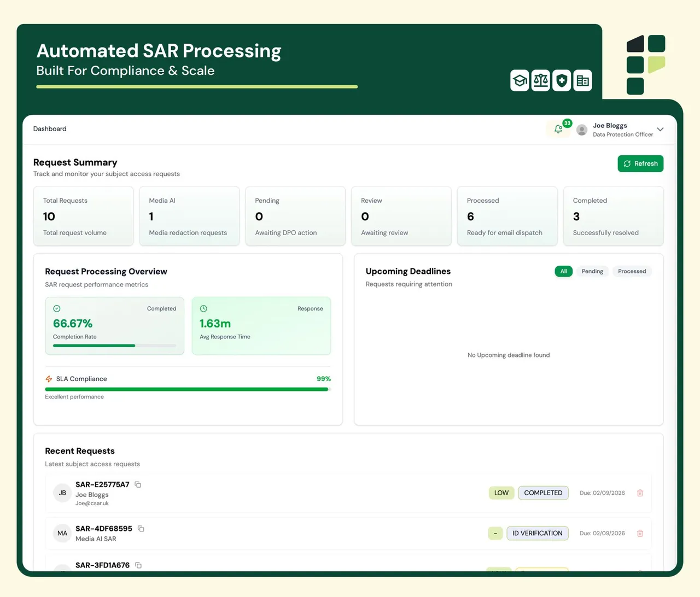The height and width of the screenshot is (597, 700).
Task: Open the Total Requests card
Action: (83, 216)
